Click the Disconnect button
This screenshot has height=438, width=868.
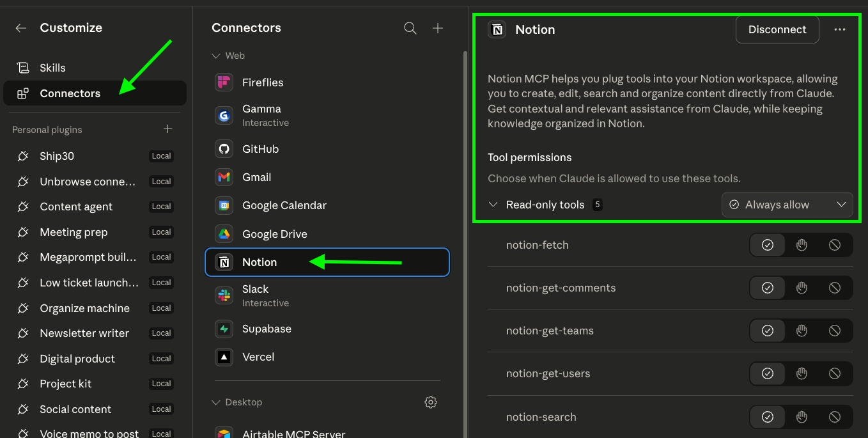click(x=777, y=29)
